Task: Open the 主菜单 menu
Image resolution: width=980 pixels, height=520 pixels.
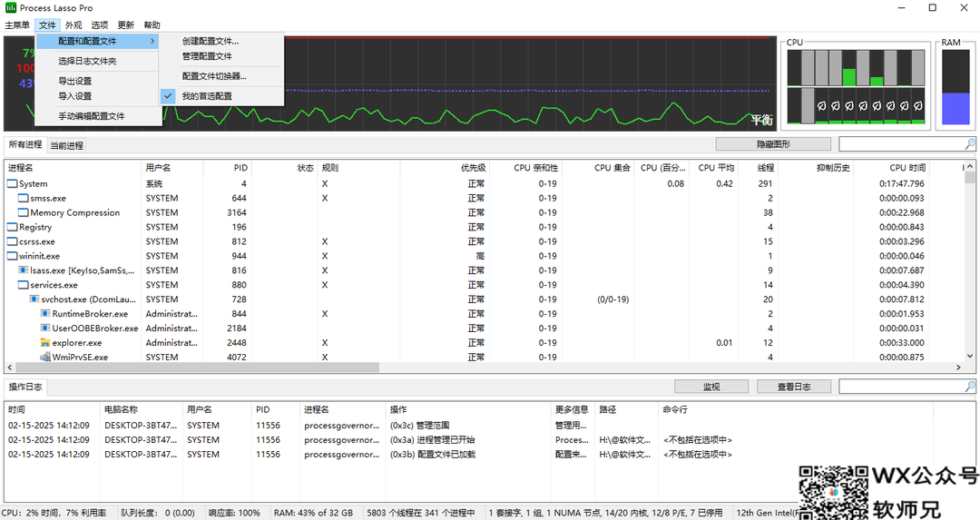Action: 17,25
